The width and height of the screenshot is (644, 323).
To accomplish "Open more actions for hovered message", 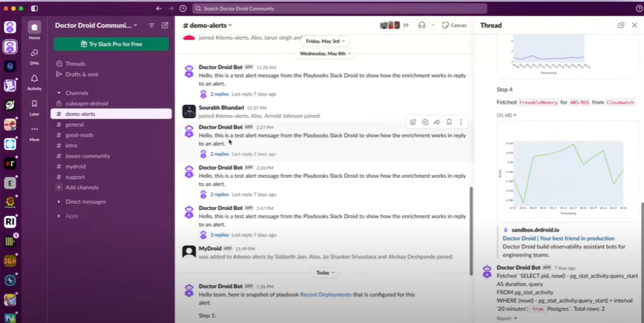I will 461,122.
